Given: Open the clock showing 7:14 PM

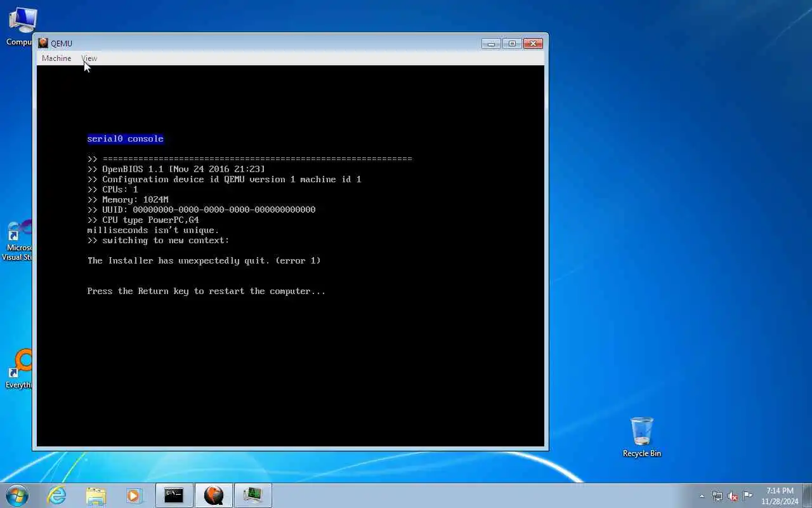Looking at the screenshot, I should [x=780, y=496].
